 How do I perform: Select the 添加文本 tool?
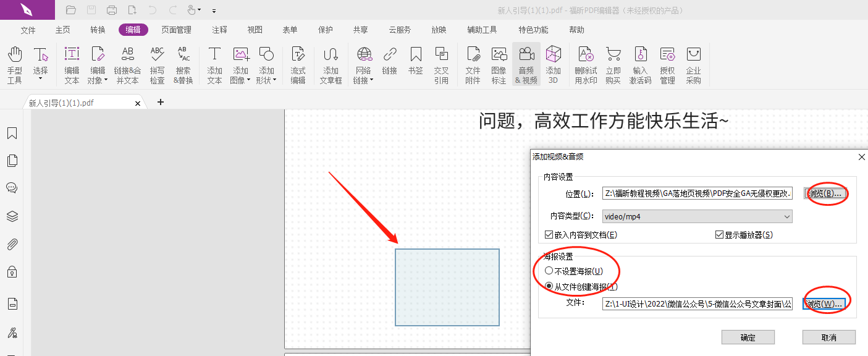[214, 64]
